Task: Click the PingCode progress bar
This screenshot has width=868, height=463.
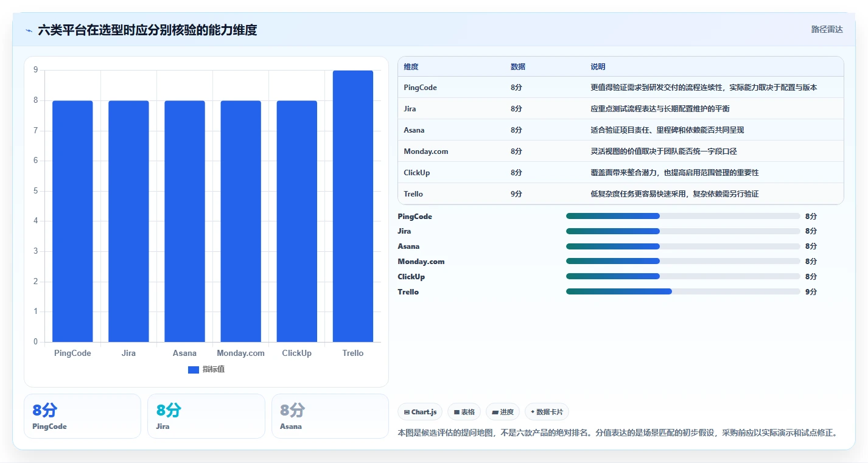Action: pyautogui.click(x=683, y=216)
